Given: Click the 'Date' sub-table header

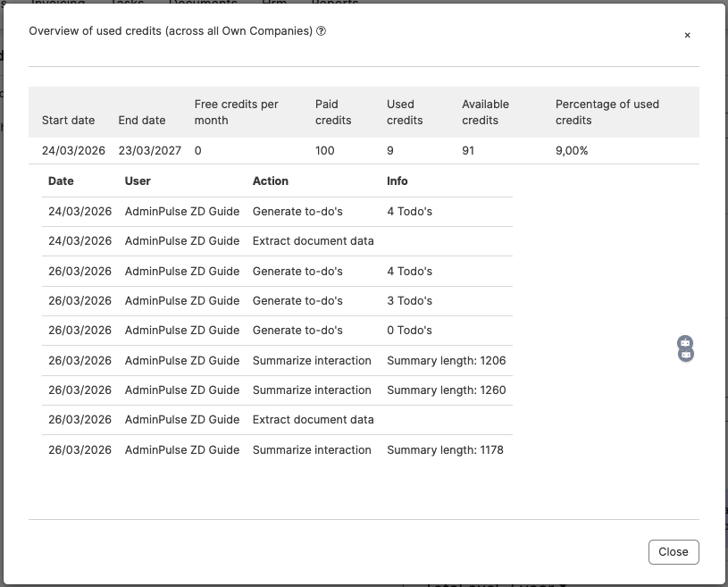Looking at the screenshot, I should (x=61, y=181).
